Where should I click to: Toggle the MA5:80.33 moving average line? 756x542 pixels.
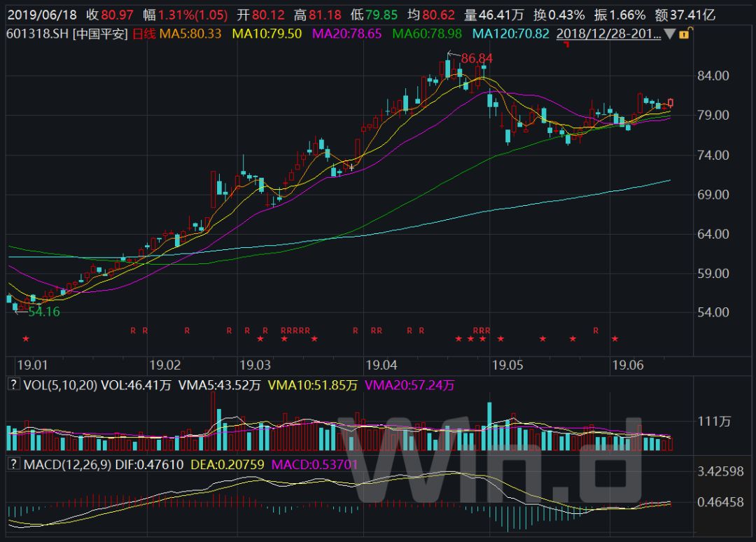pos(190,34)
